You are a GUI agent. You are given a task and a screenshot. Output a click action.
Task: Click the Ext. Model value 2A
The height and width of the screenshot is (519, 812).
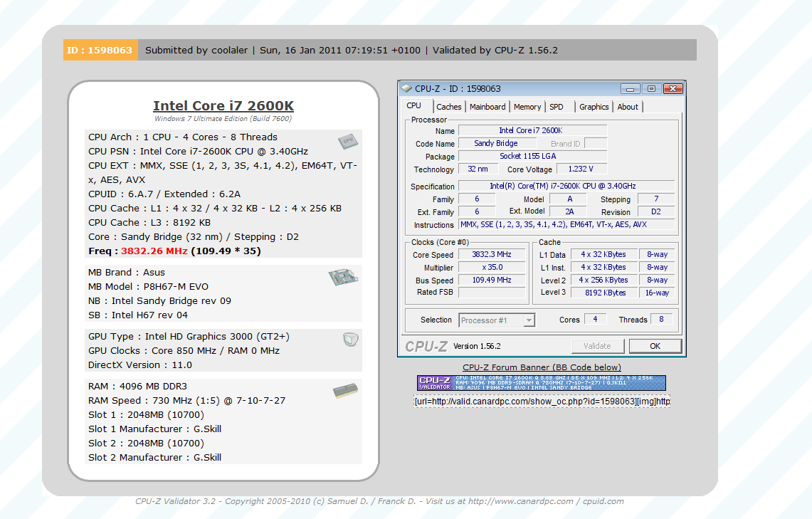[x=569, y=211]
